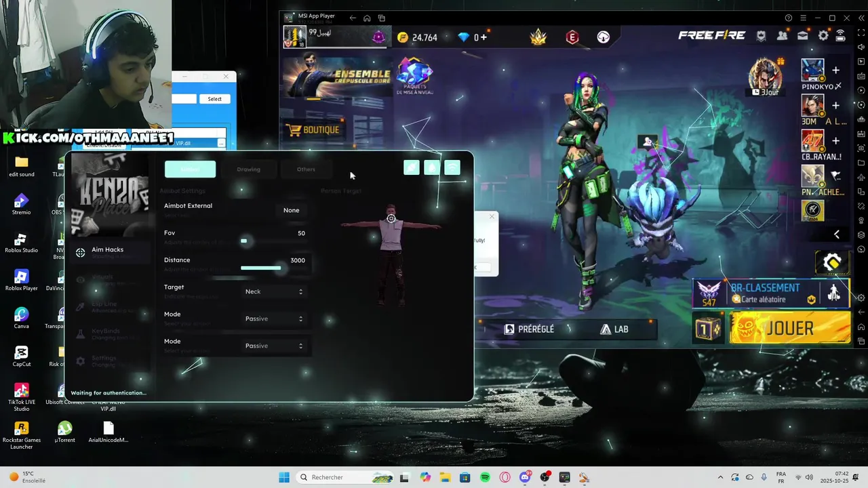
Task: Open Paquets de mise à niveau offer
Action: [x=415, y=77]
